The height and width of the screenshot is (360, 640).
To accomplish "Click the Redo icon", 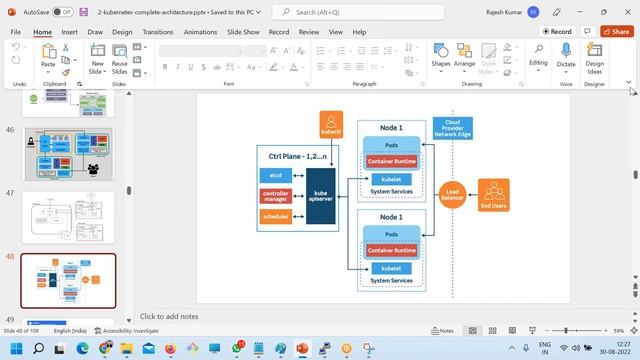I will pyautogui.click(x=16, y=60).
